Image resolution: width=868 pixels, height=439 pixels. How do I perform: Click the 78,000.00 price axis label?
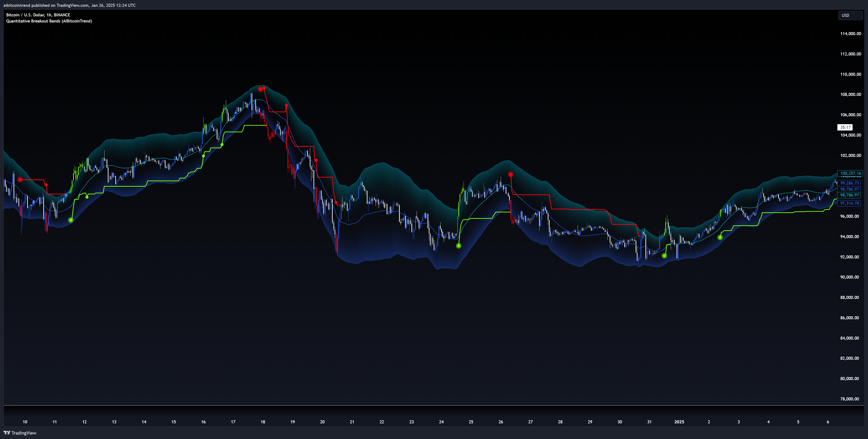(x=850, y=399)
